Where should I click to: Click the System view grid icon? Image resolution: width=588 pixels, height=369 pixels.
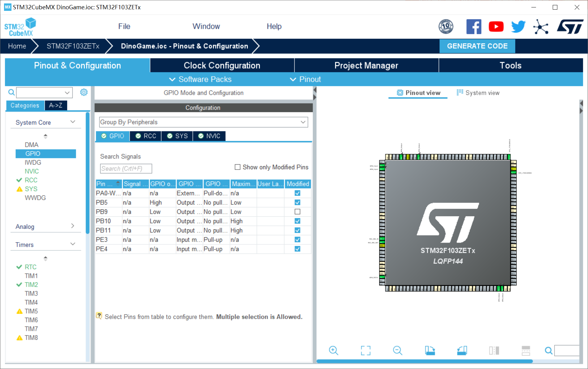460,92
